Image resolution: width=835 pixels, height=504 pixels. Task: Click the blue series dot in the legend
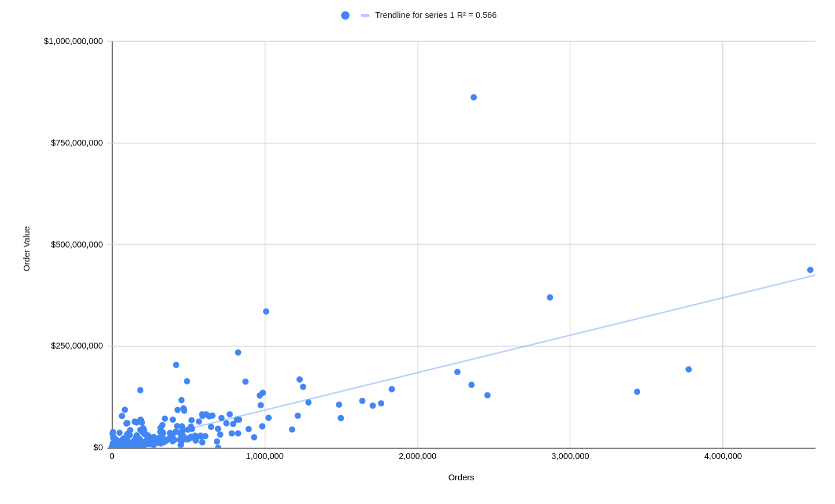345,16
